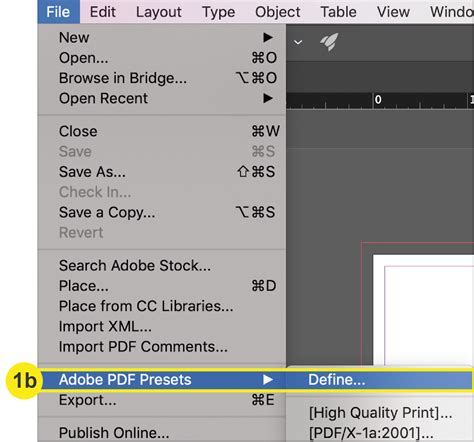Open the Table menu
Viewport: 474px width, 442px height.
pyautogui.click(x=338, y=12)
